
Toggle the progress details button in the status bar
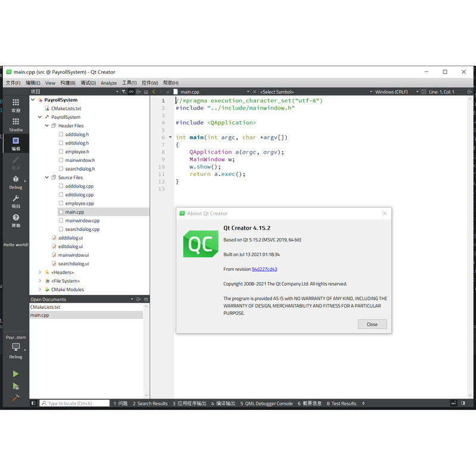453,403
